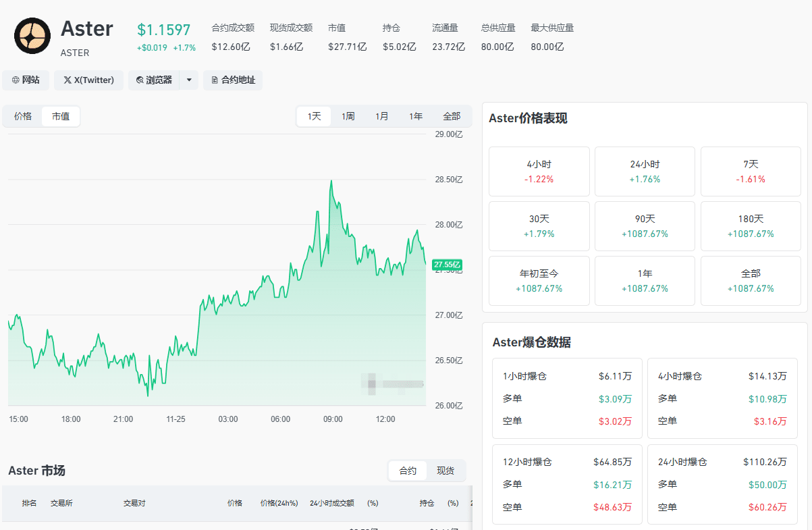The width and height of the screenshot is (812, 530).
Task: Click the 24小时 price performance card
Action: 645,171
